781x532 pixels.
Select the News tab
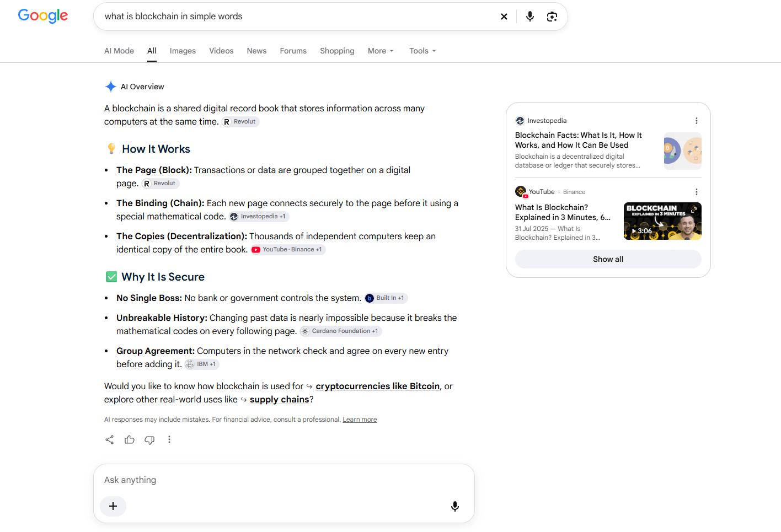(x=256, y=51)
